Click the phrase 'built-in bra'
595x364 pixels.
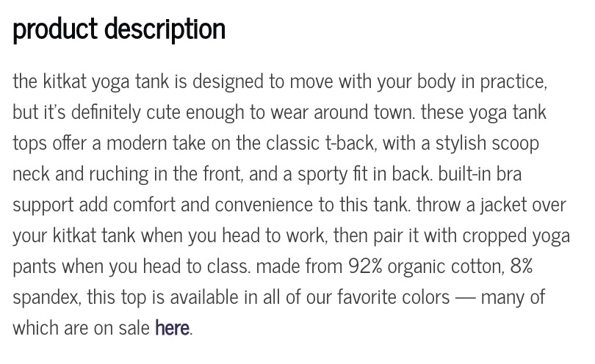click(x=480, y=174)
